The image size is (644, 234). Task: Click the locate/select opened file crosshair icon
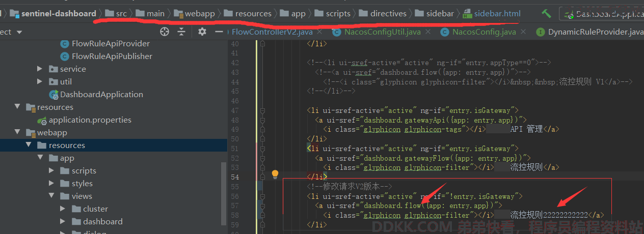tap(165, 32)
